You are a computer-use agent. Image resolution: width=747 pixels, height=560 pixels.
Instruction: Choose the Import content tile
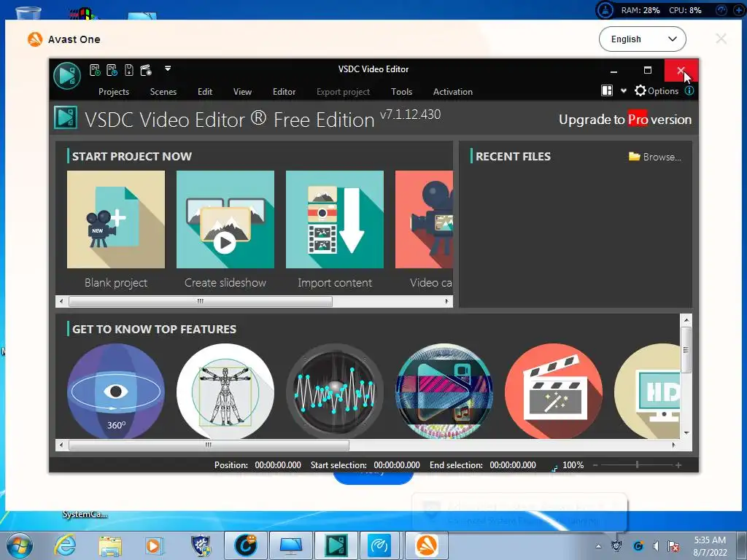click(334, 219)
